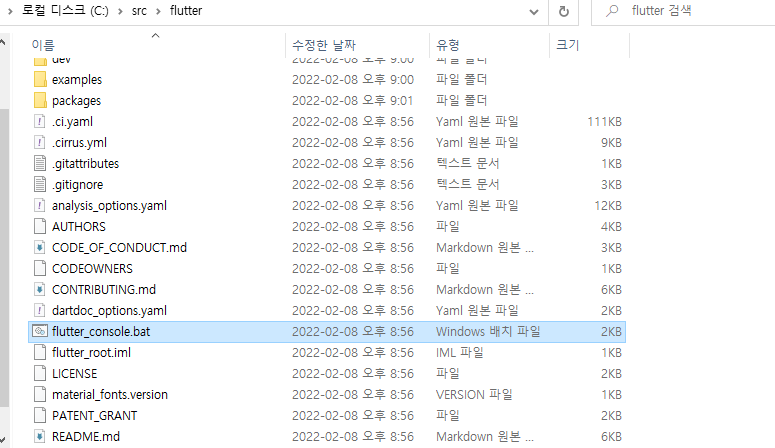
Task: Go to src breadcrumb folder
Action: pos(139,11)
